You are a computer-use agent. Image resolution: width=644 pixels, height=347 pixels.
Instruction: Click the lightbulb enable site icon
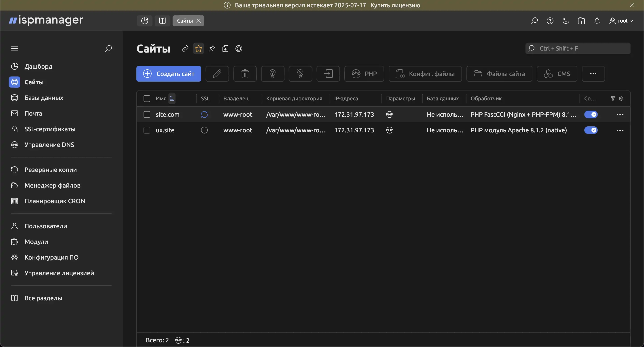click(273, 74)
